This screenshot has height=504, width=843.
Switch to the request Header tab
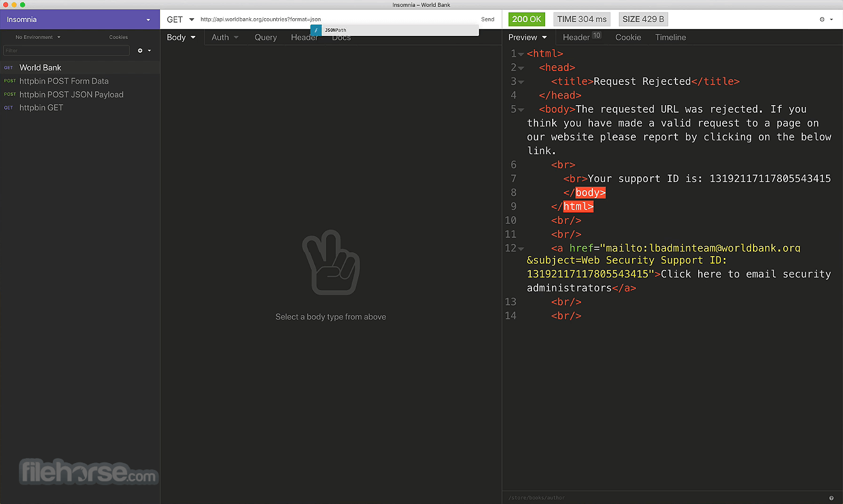pyautogui.click(x=304, y=37)
